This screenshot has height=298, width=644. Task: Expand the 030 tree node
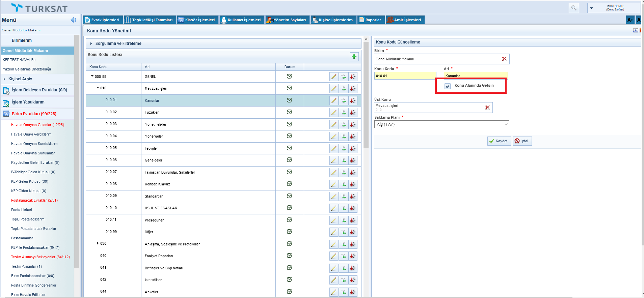(x=98, y=243)
